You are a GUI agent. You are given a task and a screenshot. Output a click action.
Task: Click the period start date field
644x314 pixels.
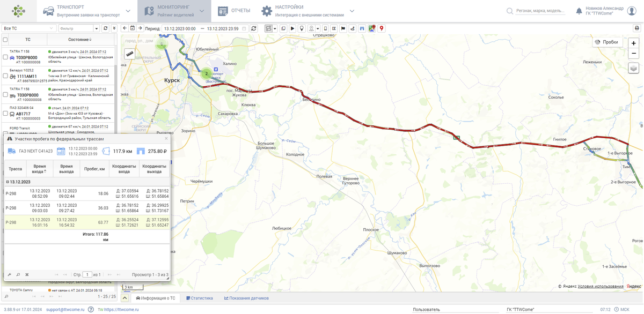[179, 28]
